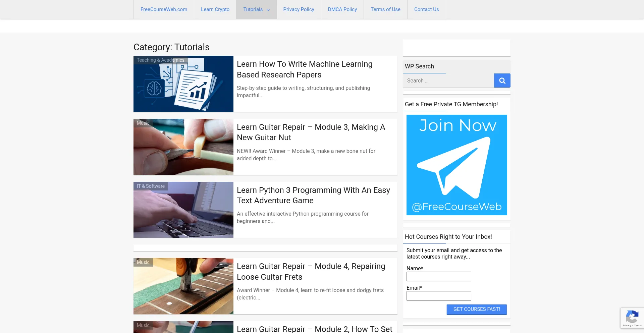Click the blue search magnifier button
Screen dimensions: 644x333
(x=502, y=80)
